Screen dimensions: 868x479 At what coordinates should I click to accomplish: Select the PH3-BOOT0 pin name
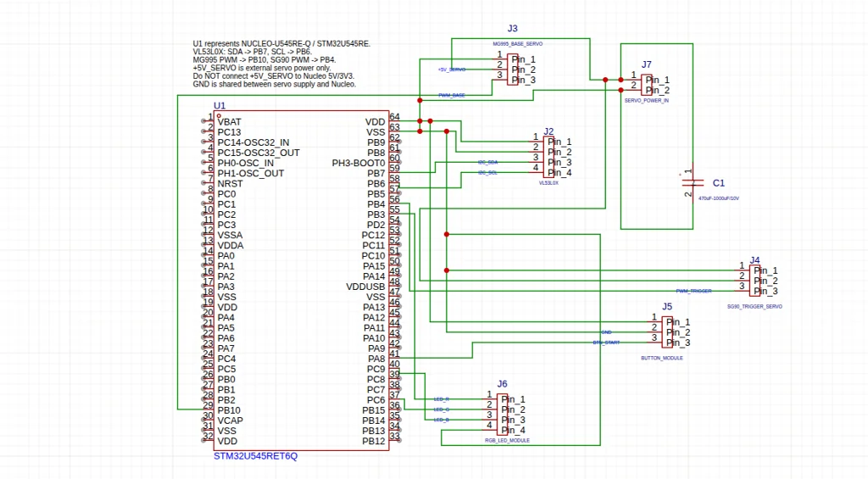coord(359,164)
